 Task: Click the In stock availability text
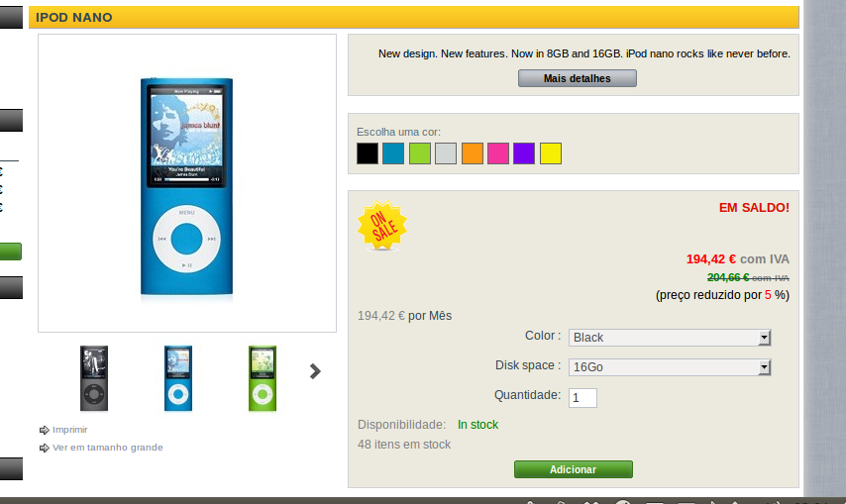477,425
